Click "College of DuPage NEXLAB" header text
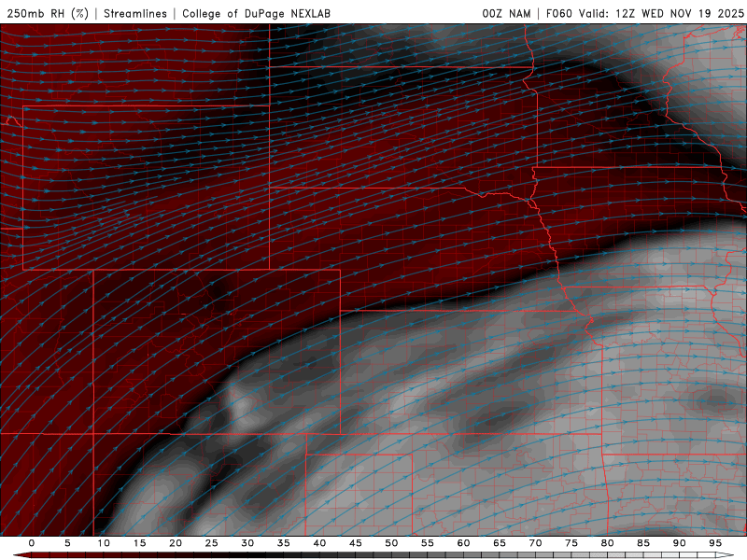This screenshot has width=747, height=560. point(256,13)
